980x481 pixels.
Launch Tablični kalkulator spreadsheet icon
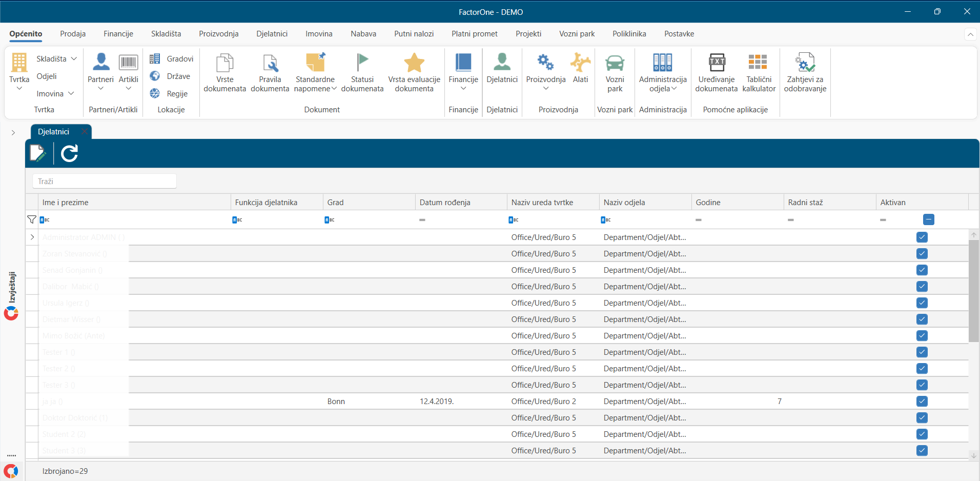[x=758, y=62]
